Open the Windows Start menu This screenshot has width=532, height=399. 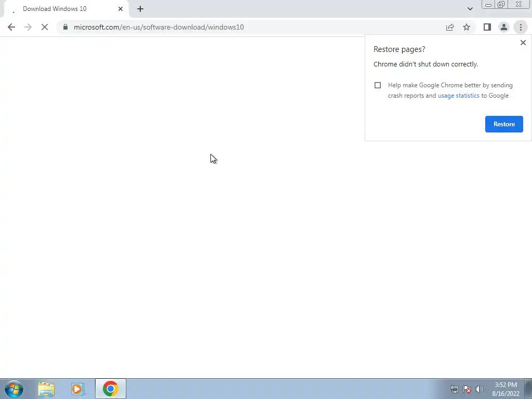14,389
